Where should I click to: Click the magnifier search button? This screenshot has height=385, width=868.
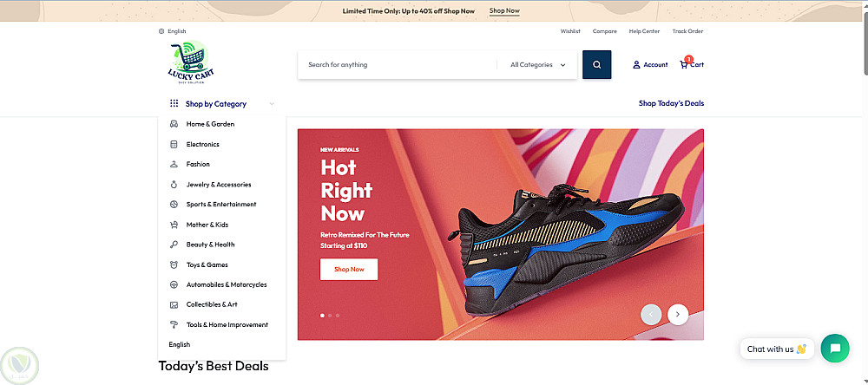(x=597, y=65)
